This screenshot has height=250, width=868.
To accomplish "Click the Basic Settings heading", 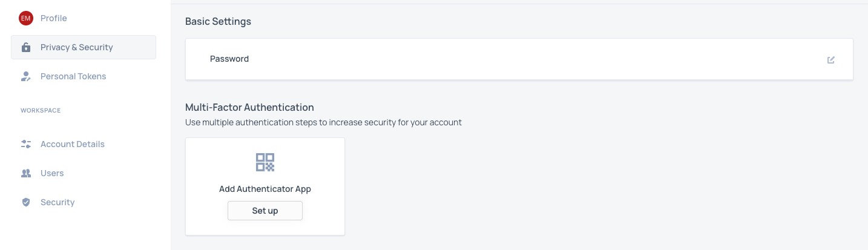I will pos(218,21).
